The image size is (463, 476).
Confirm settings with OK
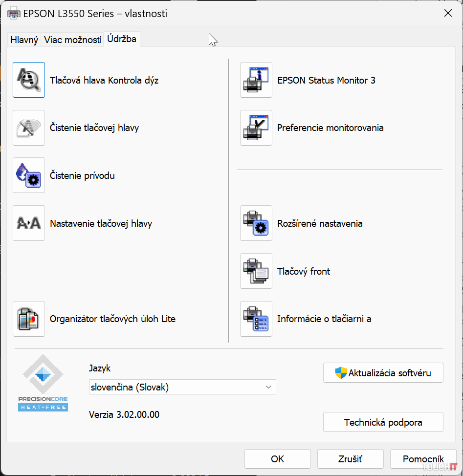coord(277,459)
